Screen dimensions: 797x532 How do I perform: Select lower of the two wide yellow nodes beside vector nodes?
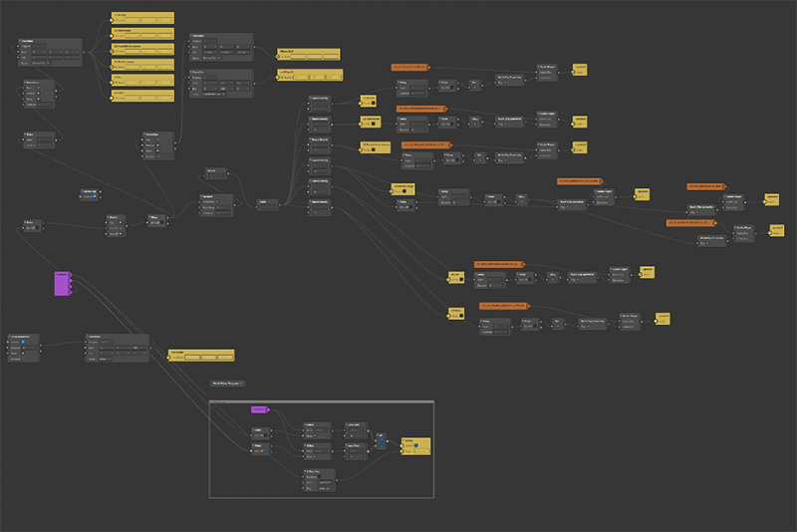[x=310, y=75]
